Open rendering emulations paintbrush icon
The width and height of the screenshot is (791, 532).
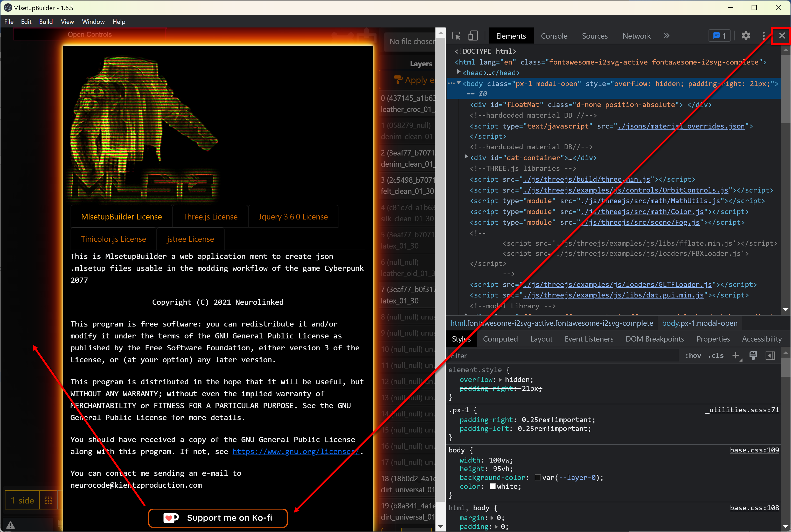click(753, 355)
